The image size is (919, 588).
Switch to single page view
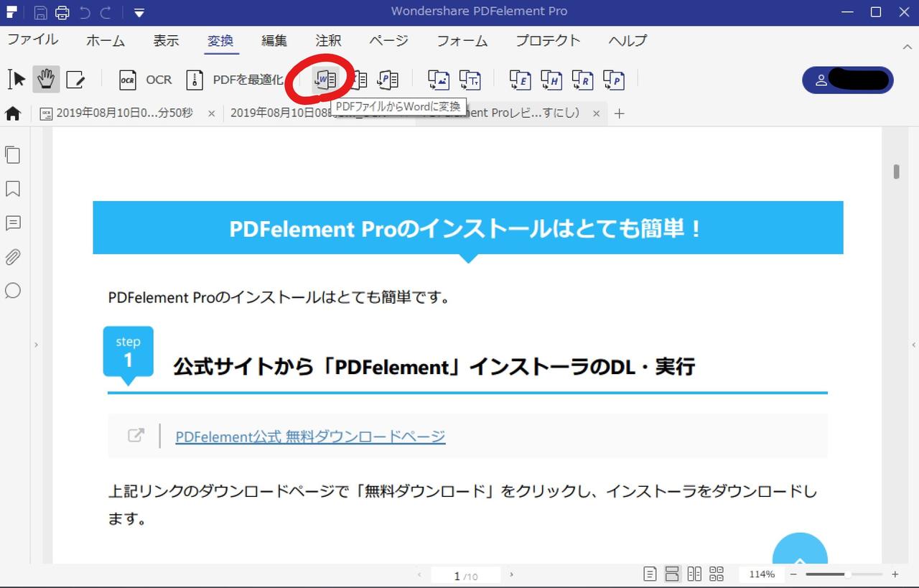tap(650, 574)
